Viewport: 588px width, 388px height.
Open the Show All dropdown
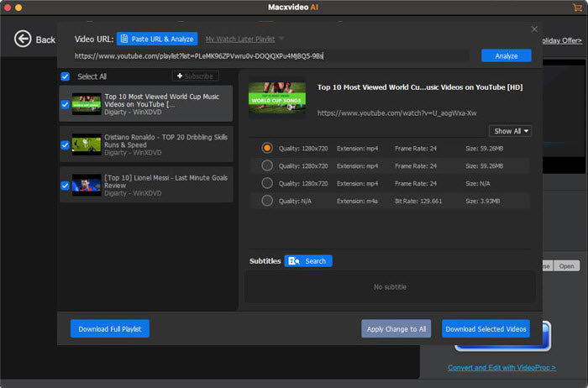[x=511, y=131]
